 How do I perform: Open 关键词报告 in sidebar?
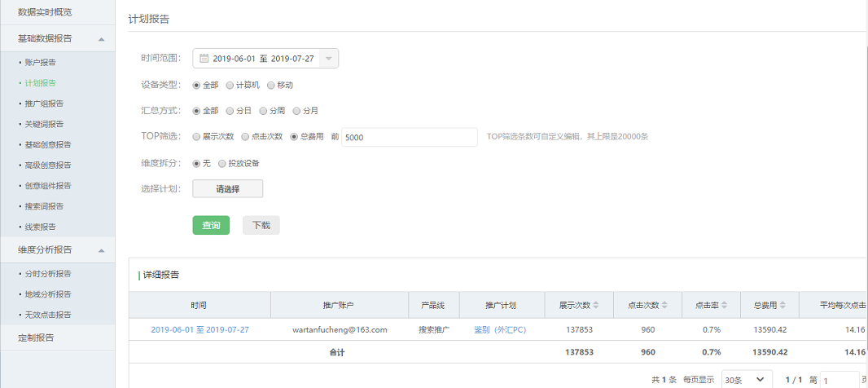(44, 124)
